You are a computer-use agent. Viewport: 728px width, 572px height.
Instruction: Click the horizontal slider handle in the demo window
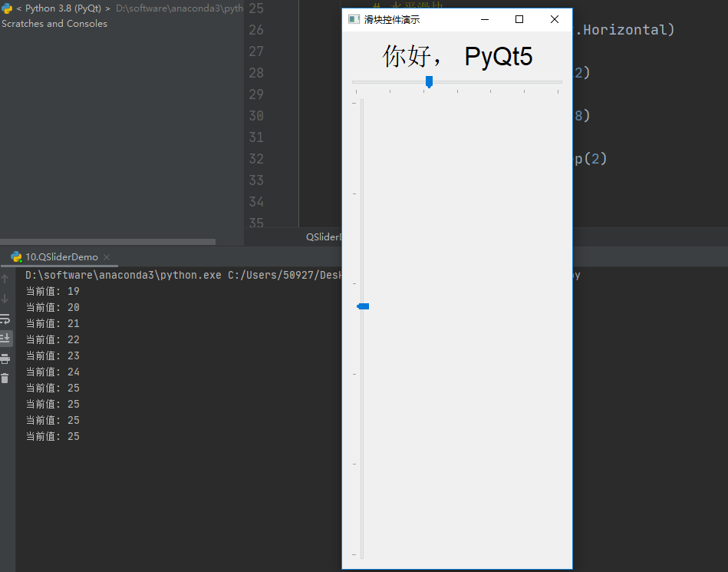(x=429, y=82)
